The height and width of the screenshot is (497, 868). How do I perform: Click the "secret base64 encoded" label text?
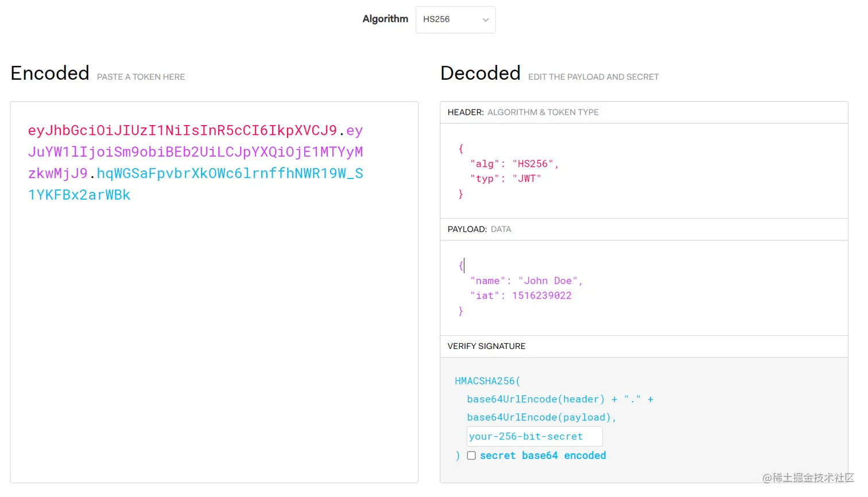point(542,456)
